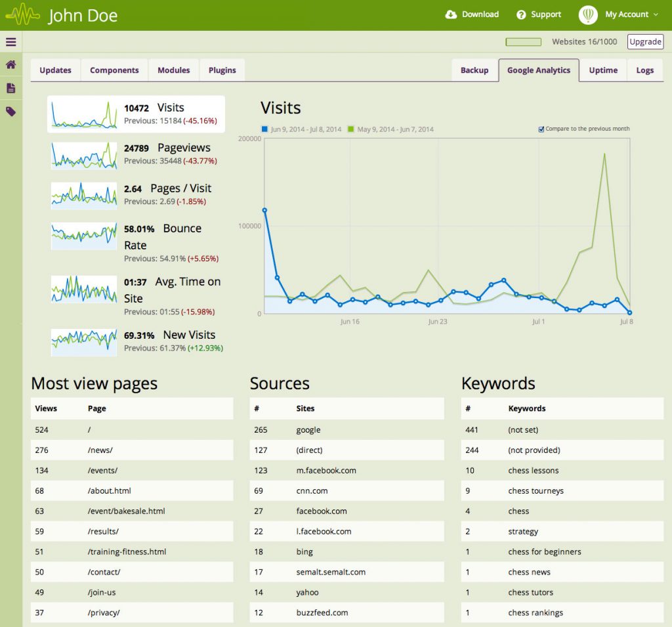Click the strategy keyword
The image size is (672, 627).
[523, 531]
